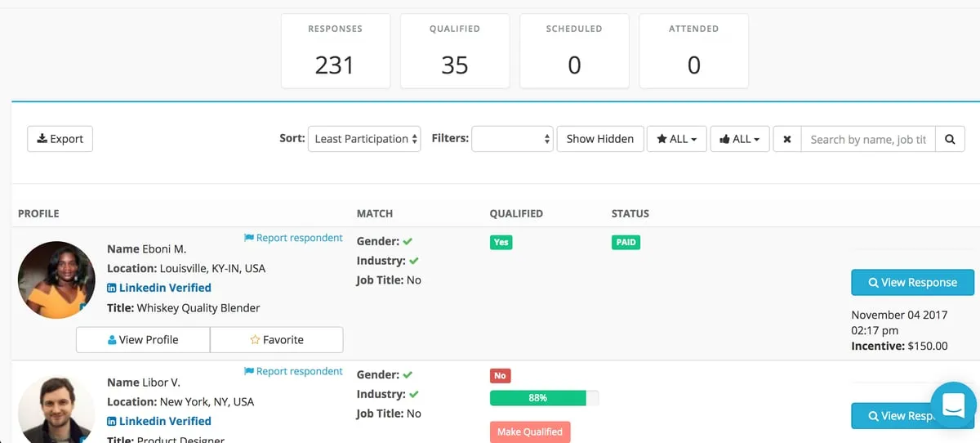Viewport: 980px width, 443px height.
Task: Click the Yes qualified badge for Eboni
Action: point(501,242)
